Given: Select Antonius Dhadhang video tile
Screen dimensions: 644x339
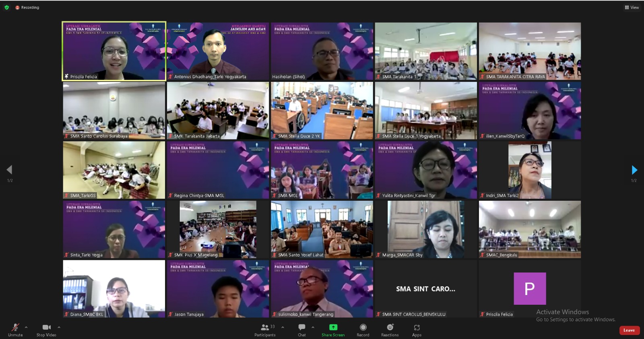Looking at the screenshot, I should [218, 51].
